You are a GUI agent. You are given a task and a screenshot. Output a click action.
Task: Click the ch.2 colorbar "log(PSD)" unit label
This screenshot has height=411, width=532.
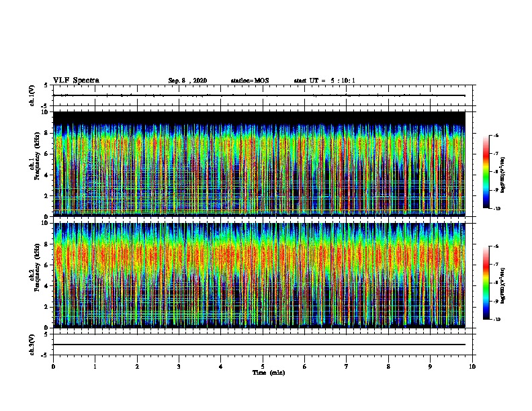coord(502,286)
